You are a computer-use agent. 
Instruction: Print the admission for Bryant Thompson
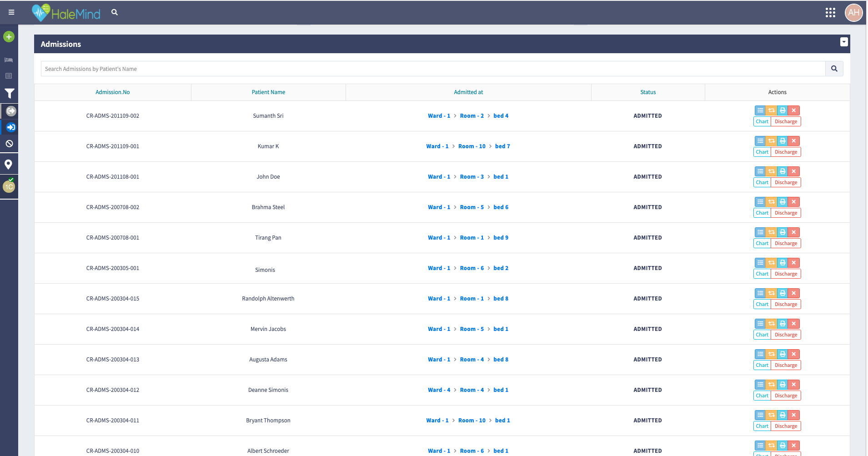[x=783, y=415]
